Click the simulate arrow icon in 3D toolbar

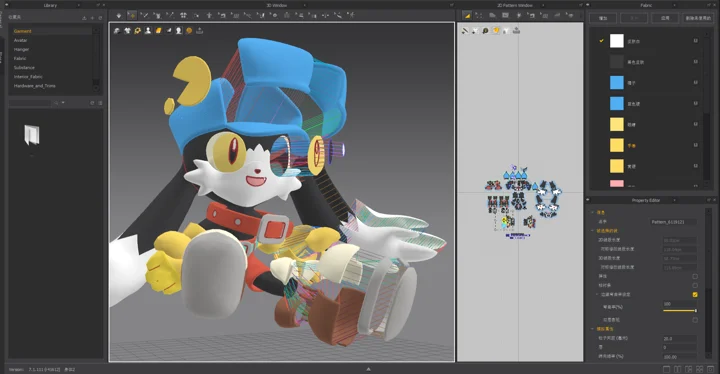(119, 15)
